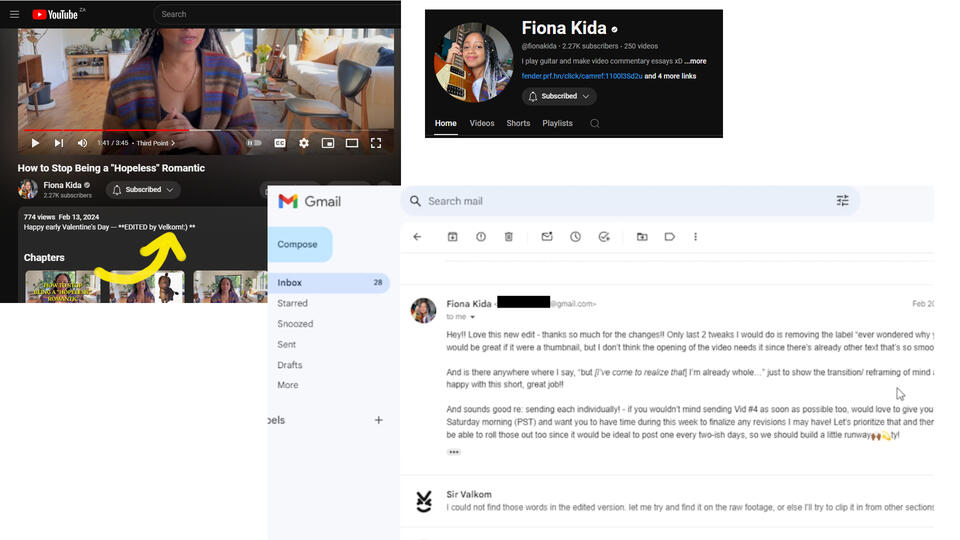960x540 pixels.
Task: Switch to the channel Shorts tab
Action: pyautogui.click(x=518, y=123)
